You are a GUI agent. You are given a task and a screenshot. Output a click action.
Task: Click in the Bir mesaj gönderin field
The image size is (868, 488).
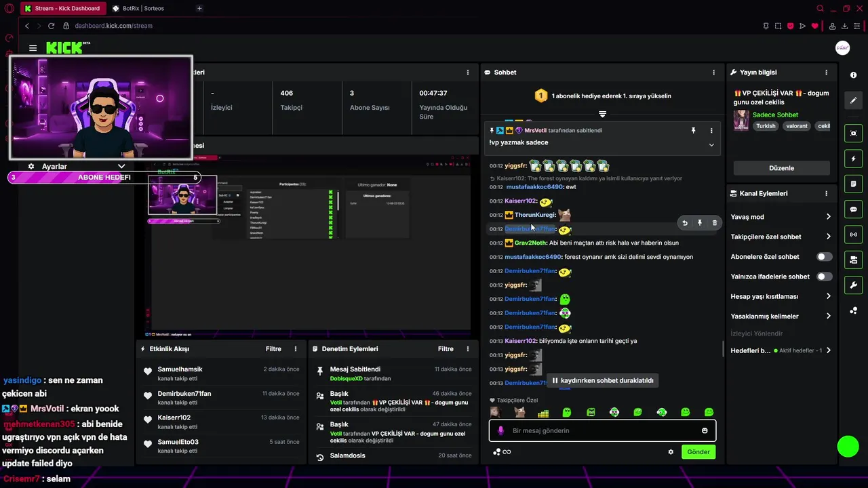pyautogui.click(x=602, y=430)
